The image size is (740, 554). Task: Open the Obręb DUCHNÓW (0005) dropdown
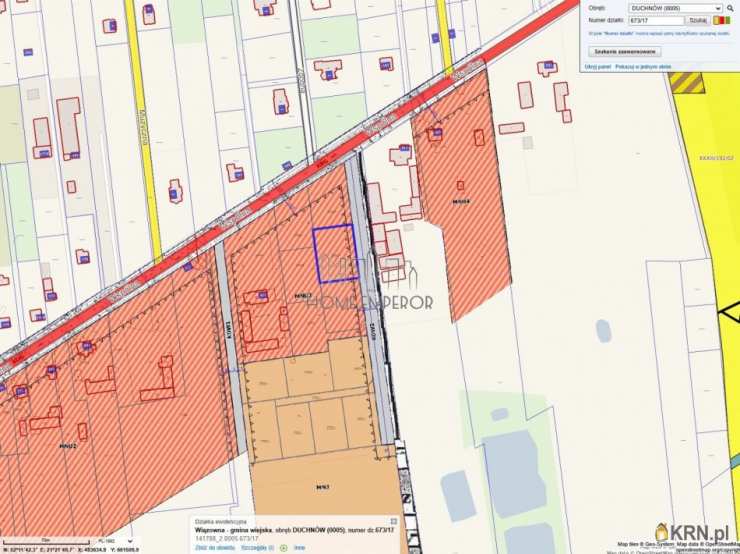[669, 8]
